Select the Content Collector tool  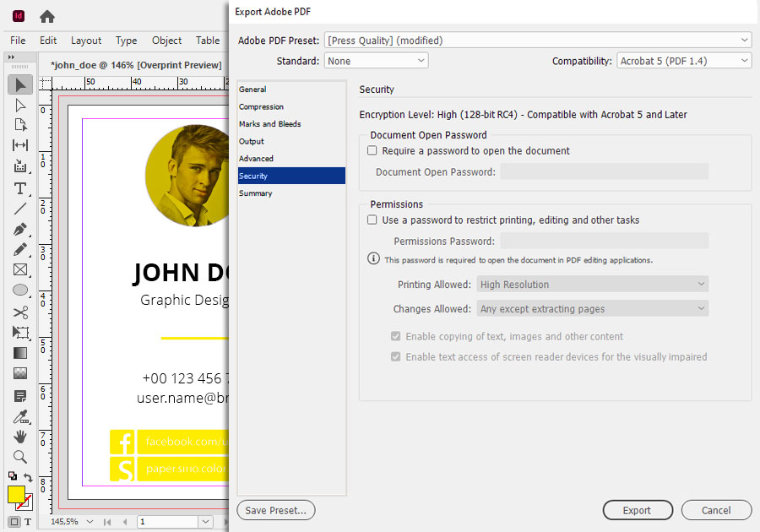point(20,166)
